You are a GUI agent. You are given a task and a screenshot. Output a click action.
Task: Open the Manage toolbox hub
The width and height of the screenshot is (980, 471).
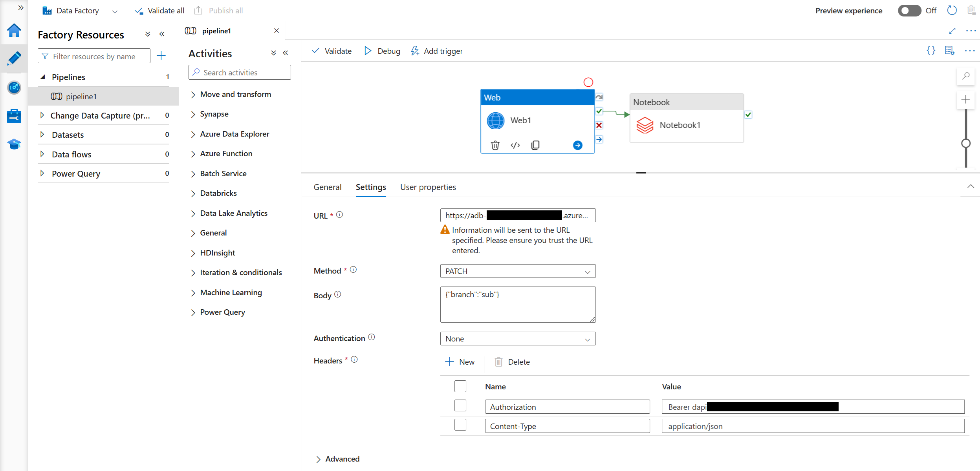(x=14, y=116)
